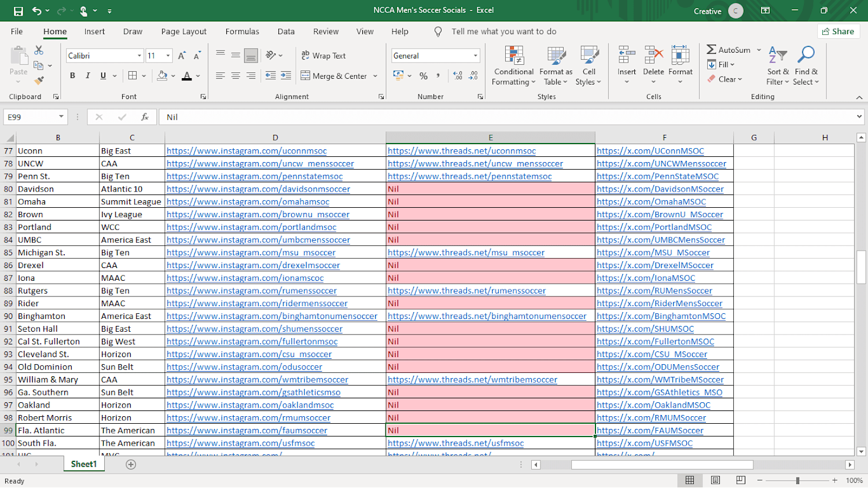
Task: Click the Insert cells icon
Action: pos(626,56)
